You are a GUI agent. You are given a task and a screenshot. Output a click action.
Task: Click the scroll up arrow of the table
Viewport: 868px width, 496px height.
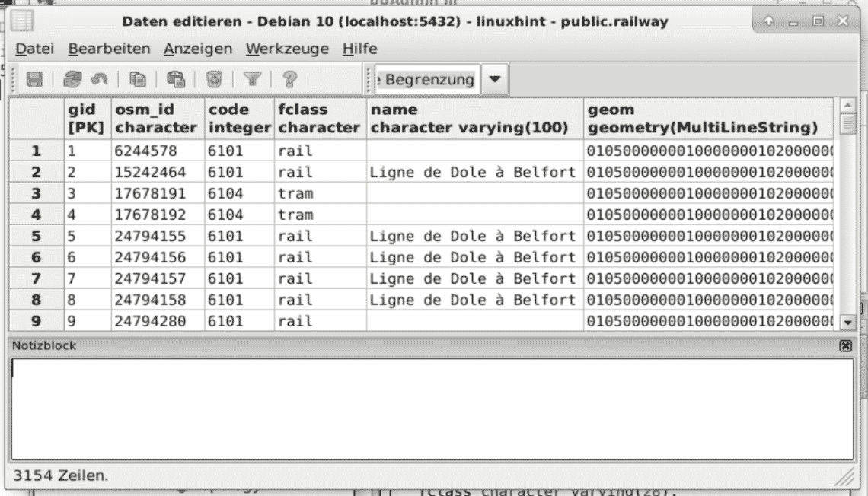point(847,105)
